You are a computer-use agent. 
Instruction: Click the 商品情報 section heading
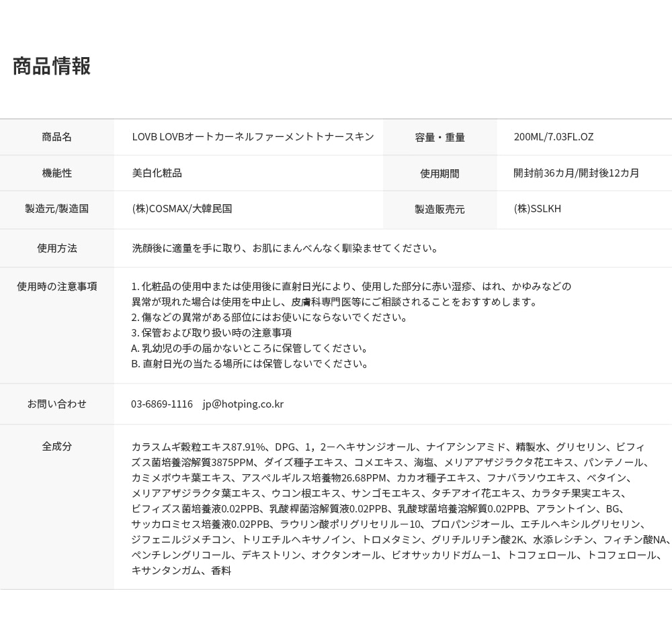click(52, 66)
